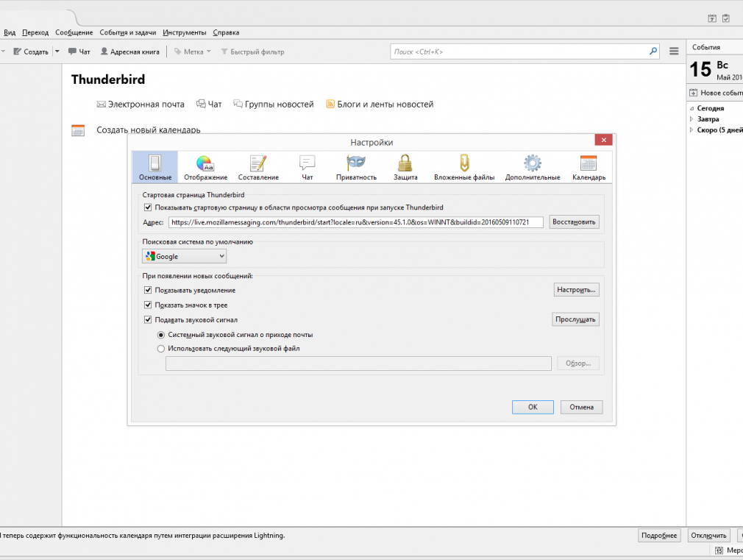
Task: Open the События и задачи menu
Action: pos(127,32)
